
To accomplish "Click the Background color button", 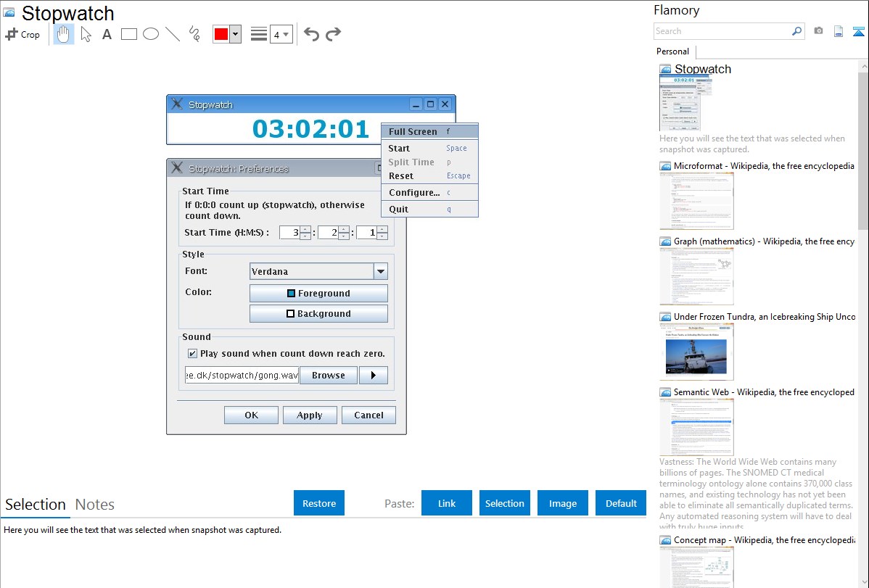I will coord(318,314).
